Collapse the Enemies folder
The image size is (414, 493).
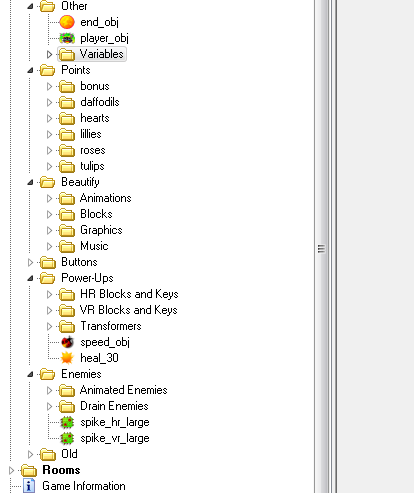pyautogui.click(x=30, y=374)
